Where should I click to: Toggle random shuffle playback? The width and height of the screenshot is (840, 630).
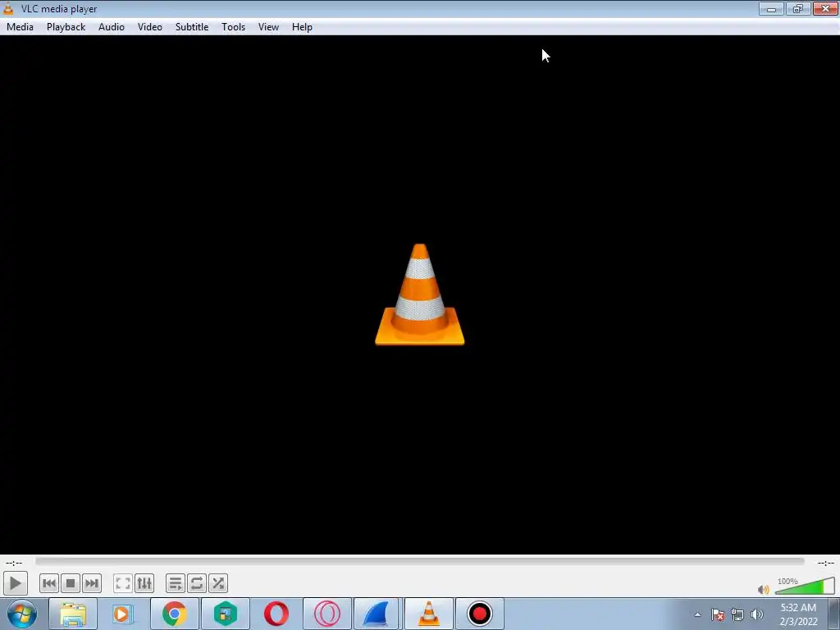tap(218, 583)
